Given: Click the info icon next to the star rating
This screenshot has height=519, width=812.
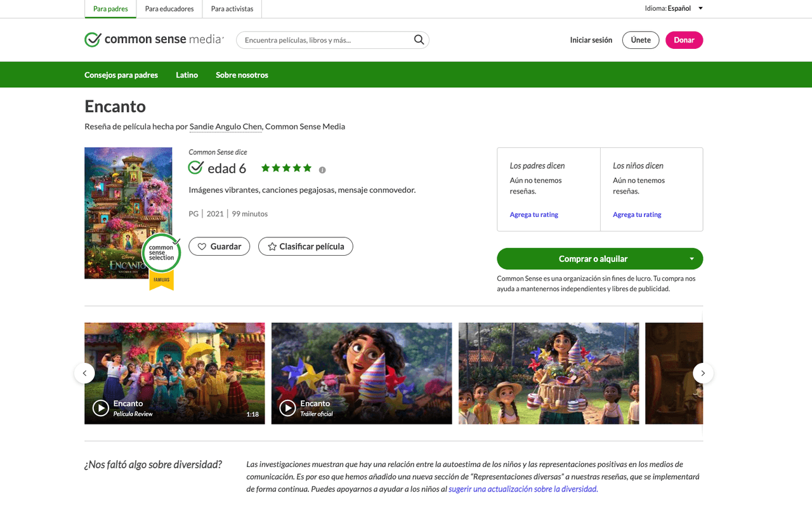Looking at the screenshot, I should [x=322, y=169].
